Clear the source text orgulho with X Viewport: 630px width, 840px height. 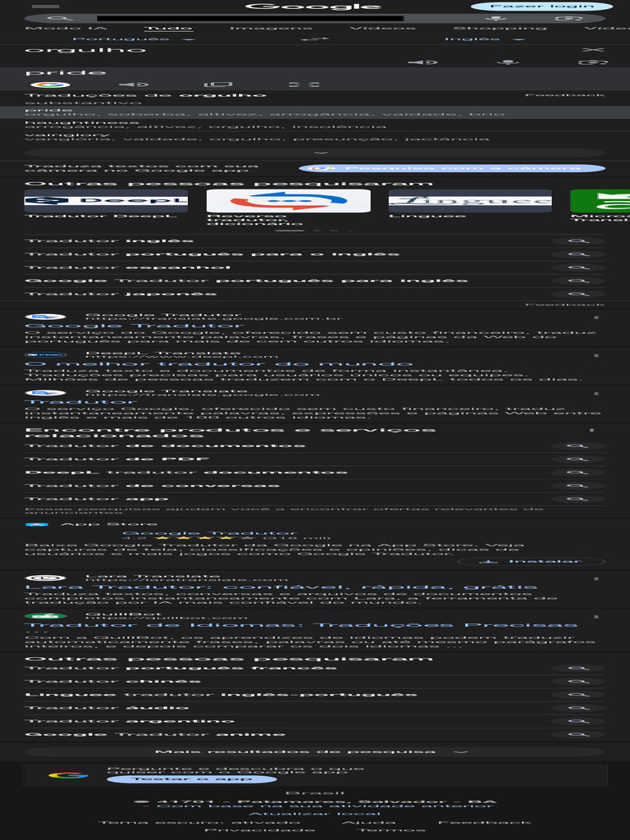pos(592,50)
